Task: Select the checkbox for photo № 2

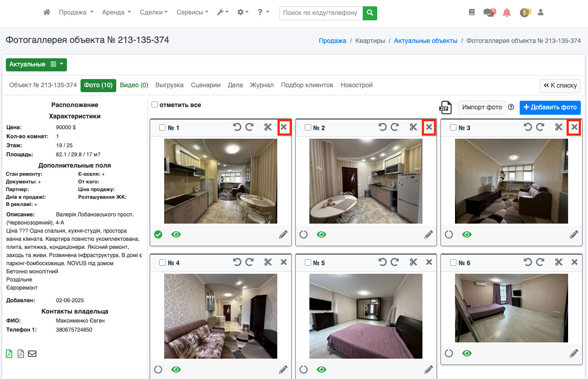Action: point(308,128)
